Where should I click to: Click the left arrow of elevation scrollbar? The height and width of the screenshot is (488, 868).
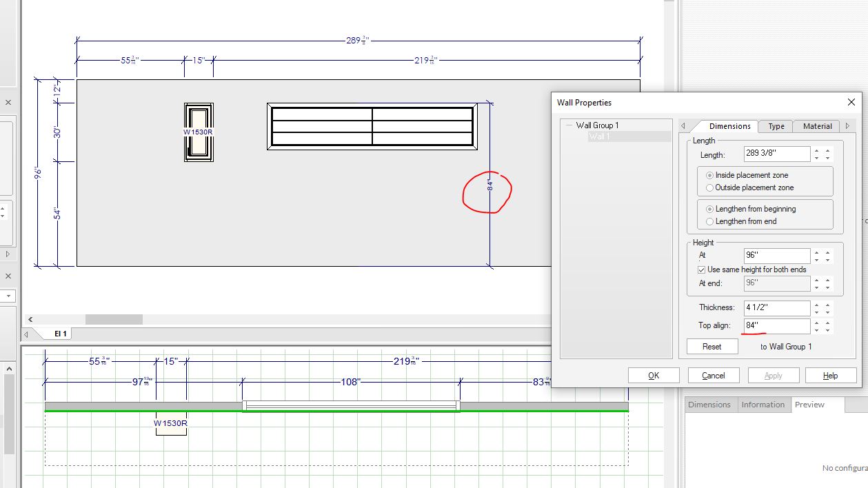[30, 320]
